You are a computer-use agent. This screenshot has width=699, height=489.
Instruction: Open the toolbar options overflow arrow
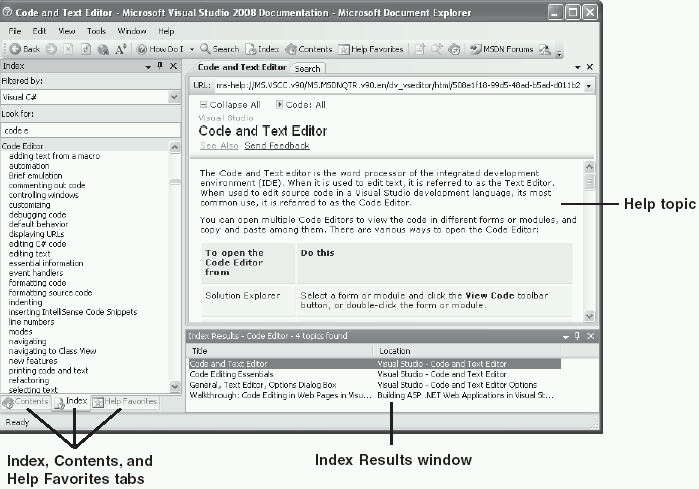559,54
